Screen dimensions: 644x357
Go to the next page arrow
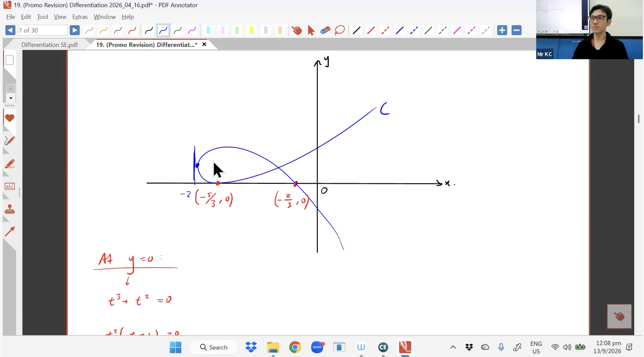point(75,30)
